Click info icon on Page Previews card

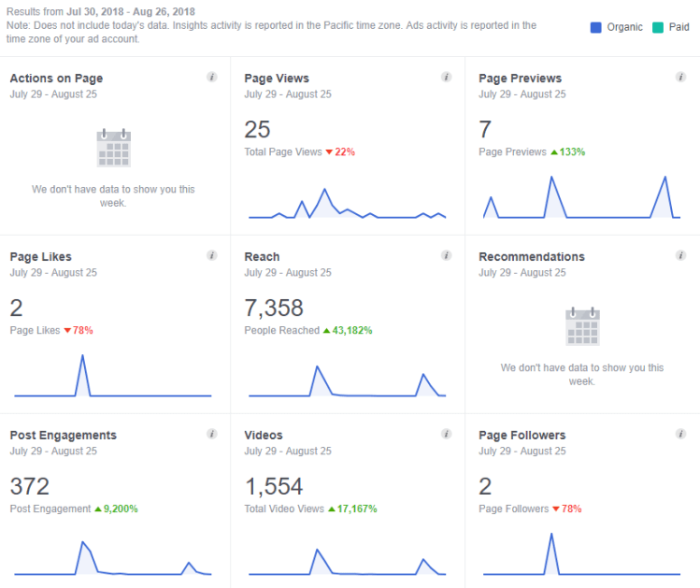coord(681,77)
